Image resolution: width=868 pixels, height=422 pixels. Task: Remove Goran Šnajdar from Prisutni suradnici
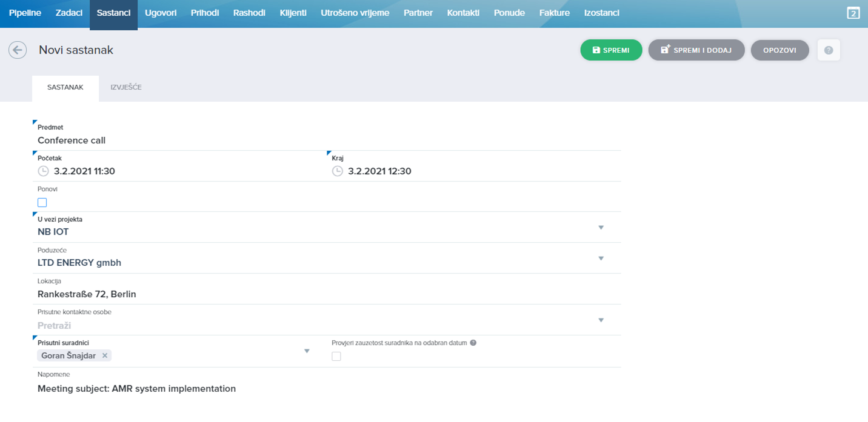click(x=106, y=355)
